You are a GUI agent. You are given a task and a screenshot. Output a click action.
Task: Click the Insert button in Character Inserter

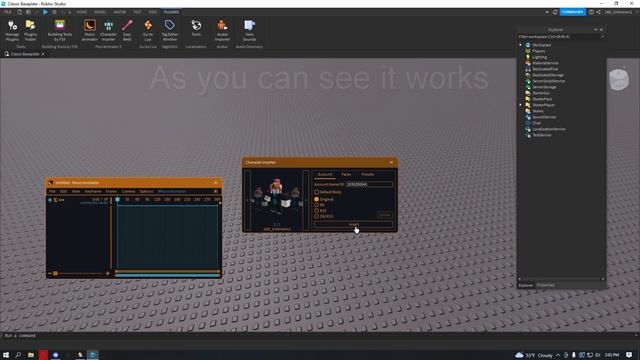(353, 224)
